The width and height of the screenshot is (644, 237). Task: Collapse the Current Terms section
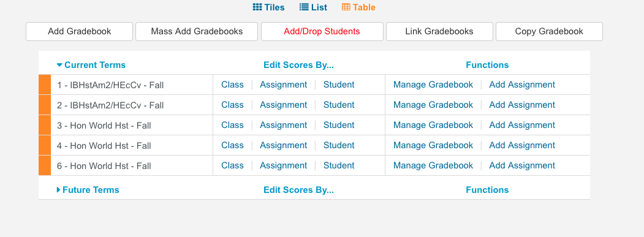coord(91,65)
